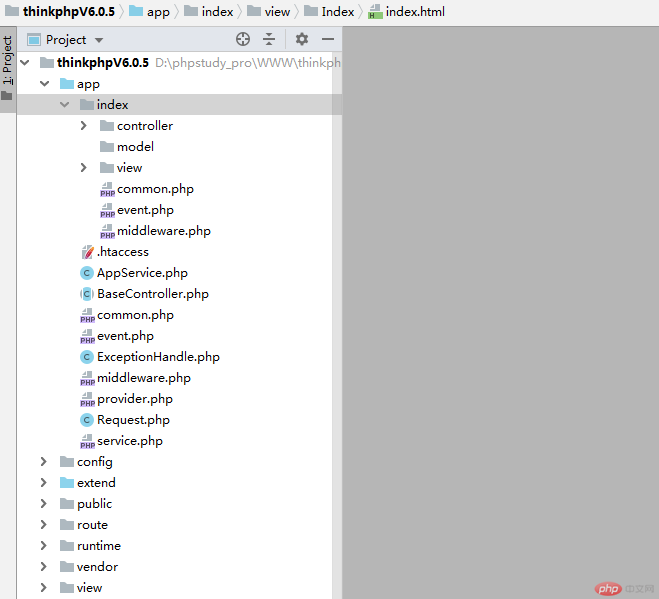Image resolution: width=659 pixels, height=599 pixels.
Task: Expand the controller folder
Action: pos(84,126)
